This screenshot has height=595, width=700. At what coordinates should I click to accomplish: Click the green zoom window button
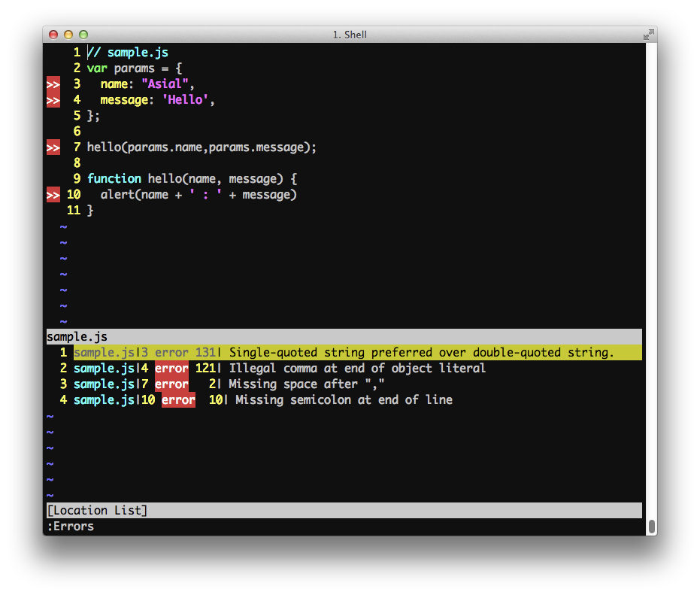click(x=83, y=35)
